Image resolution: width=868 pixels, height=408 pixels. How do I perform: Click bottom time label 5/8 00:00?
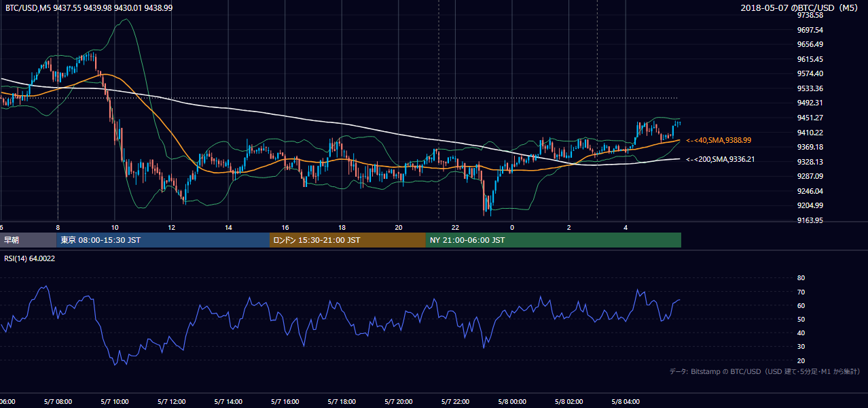tap(511, 402)
